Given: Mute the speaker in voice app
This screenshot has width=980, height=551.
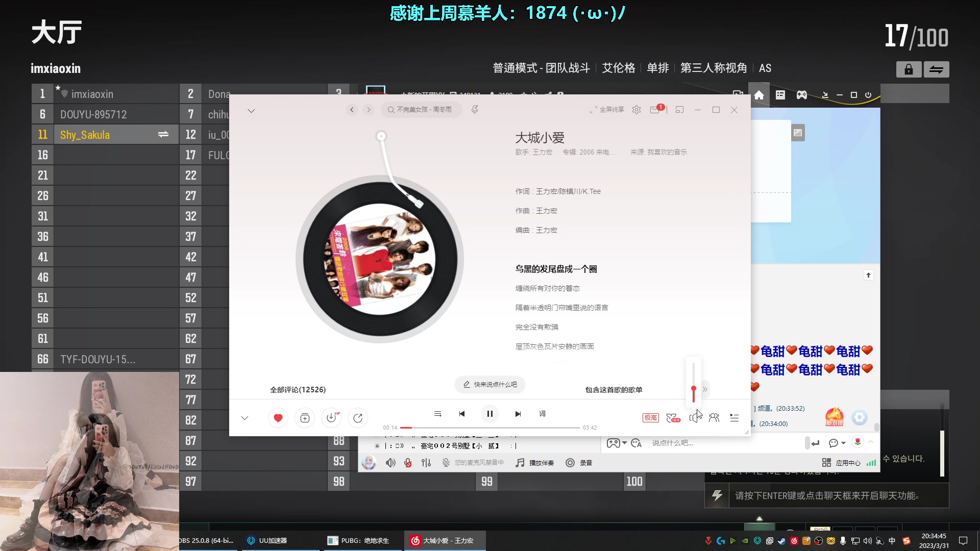Looking at the screenshot, I should [390, 463].
